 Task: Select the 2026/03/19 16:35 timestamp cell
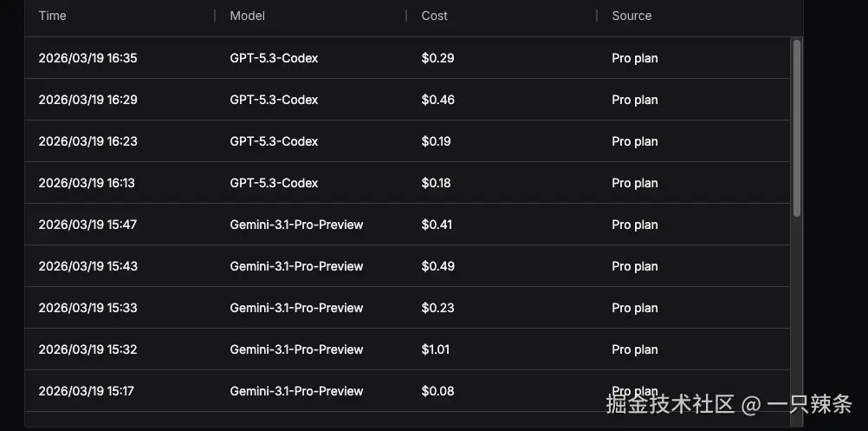click(x=87, y=58)
